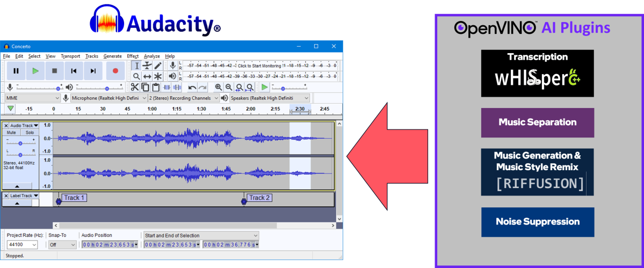The image size is (644, 268).
Task: Start recording with the red Record button
Action: (115, 70)
